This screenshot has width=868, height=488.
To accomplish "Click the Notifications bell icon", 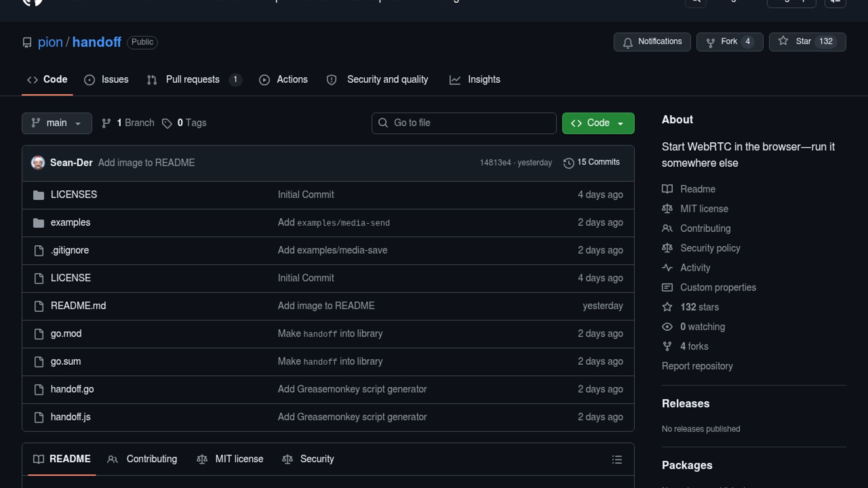I will click(627, 42).
